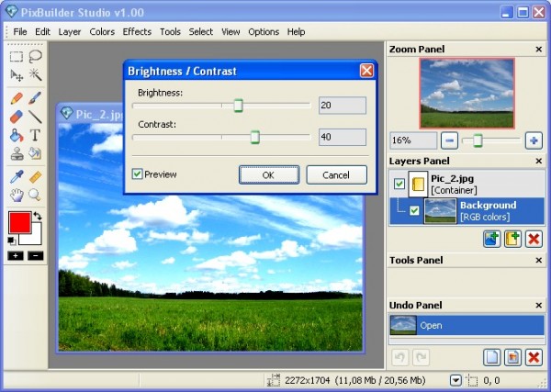
Task: Open the Options menu
Action: (x=264, y=31)
